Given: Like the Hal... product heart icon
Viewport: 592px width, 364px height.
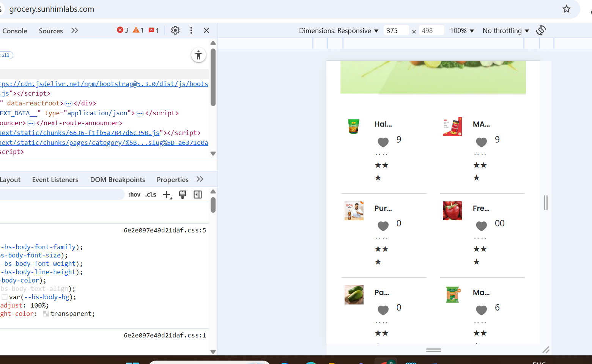Looking at the screenshot, I should tap(383, 142).
